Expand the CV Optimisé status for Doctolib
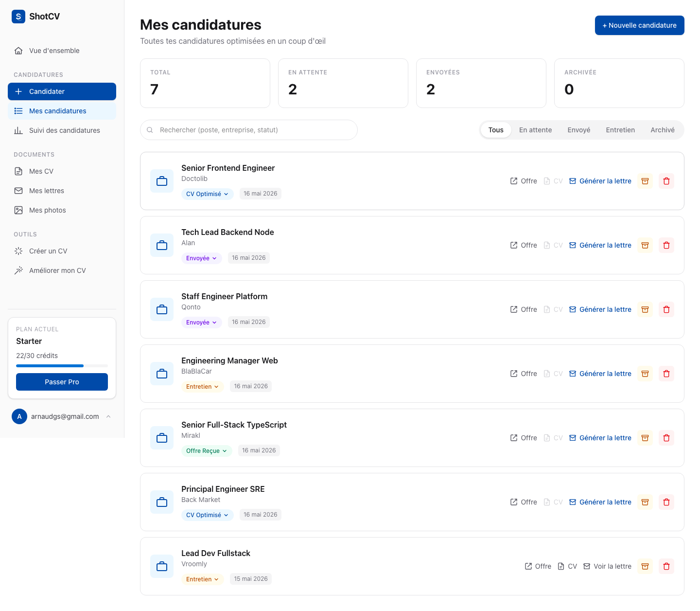 [x=208, y=194]
